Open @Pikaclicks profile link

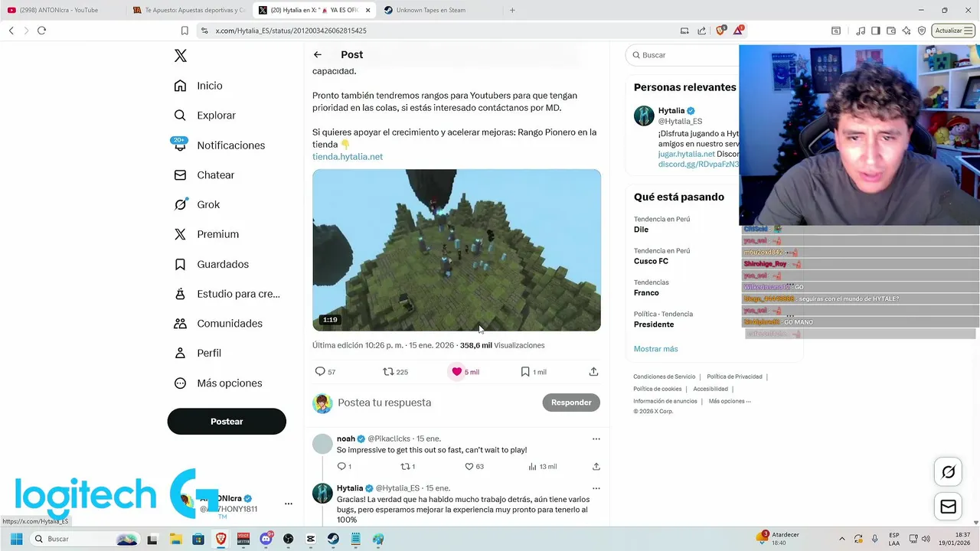(389, 439)
